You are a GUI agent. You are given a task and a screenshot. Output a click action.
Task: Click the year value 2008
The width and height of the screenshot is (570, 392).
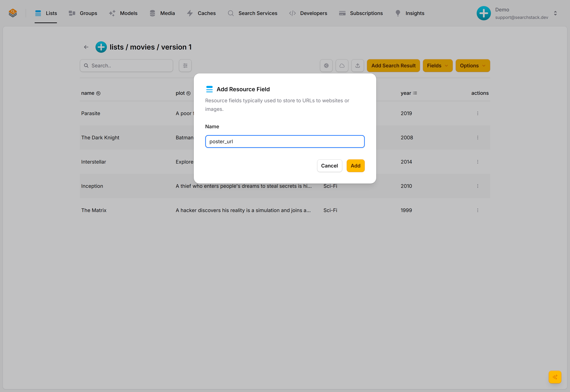tap(407, 138)
